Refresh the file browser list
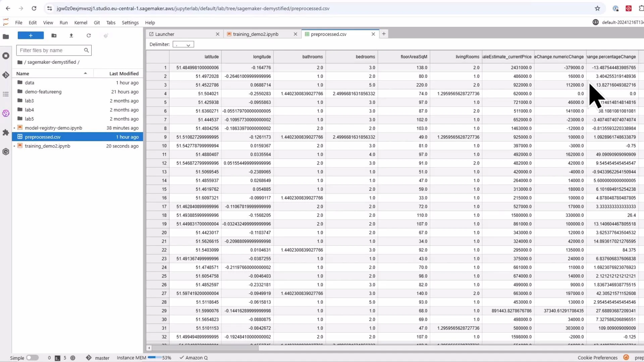 (x=89, y=36)
